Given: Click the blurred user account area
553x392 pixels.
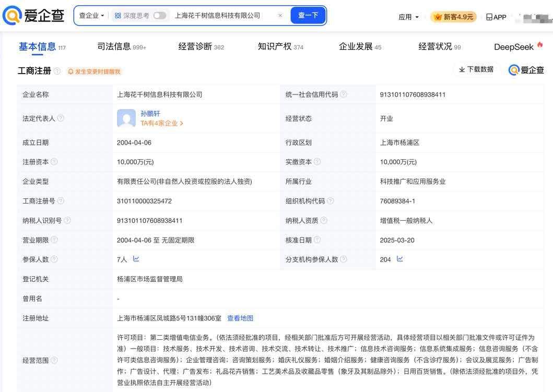Looking at the screenshot, I should coord(534,18).
